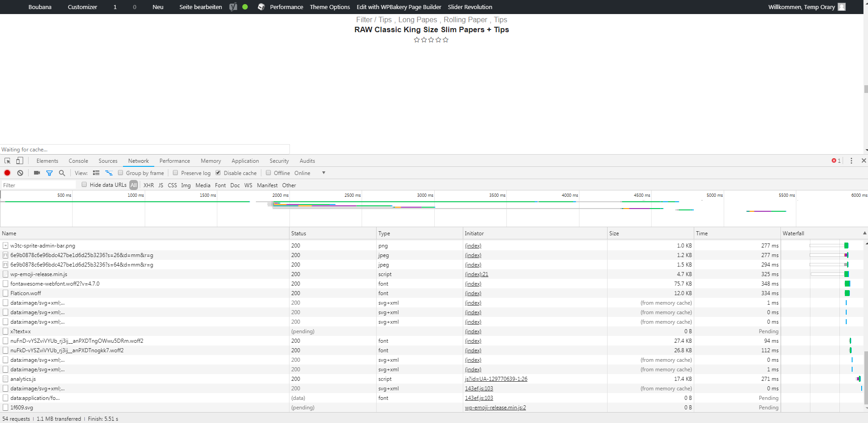The image size is (868, 423).
Task: Open the Audits tab
Action: pyautogui.click(x=307, y=160)
